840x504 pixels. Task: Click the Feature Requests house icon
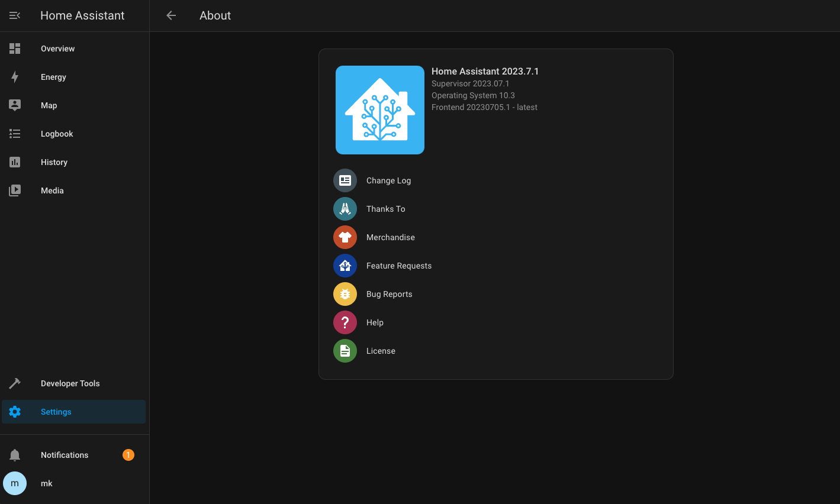pyautogui.click(x=345, y=266)
